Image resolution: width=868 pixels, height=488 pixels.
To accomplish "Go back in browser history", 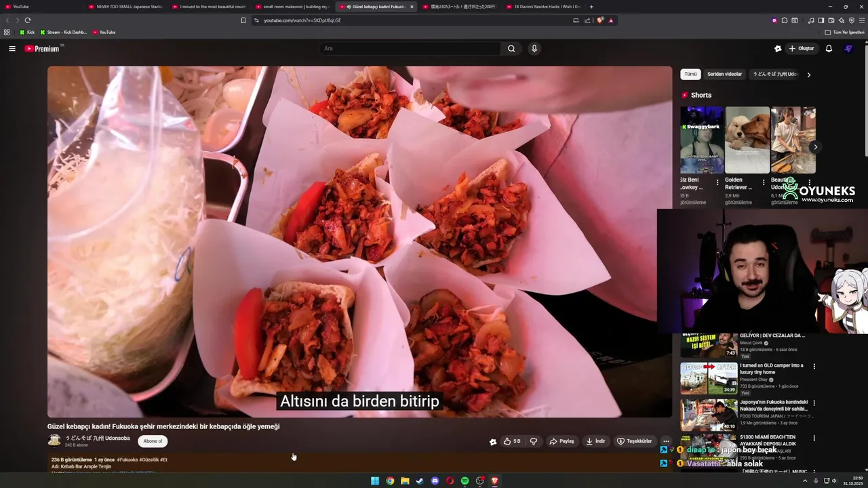I will 7,20.
